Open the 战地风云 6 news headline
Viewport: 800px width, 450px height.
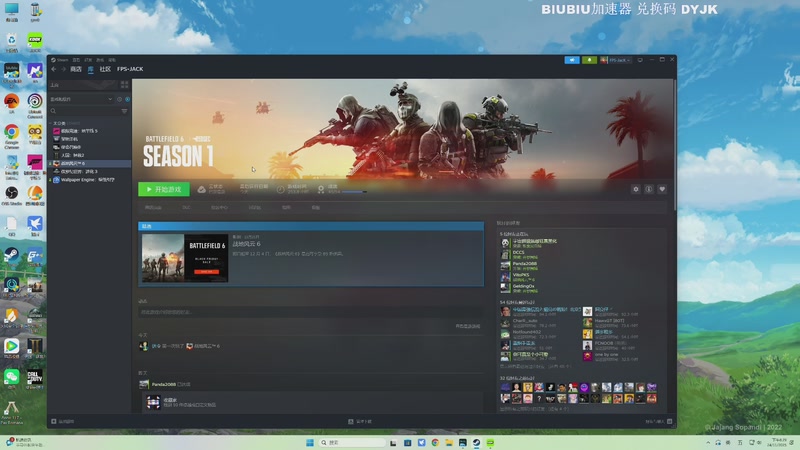tap(246, 244)
